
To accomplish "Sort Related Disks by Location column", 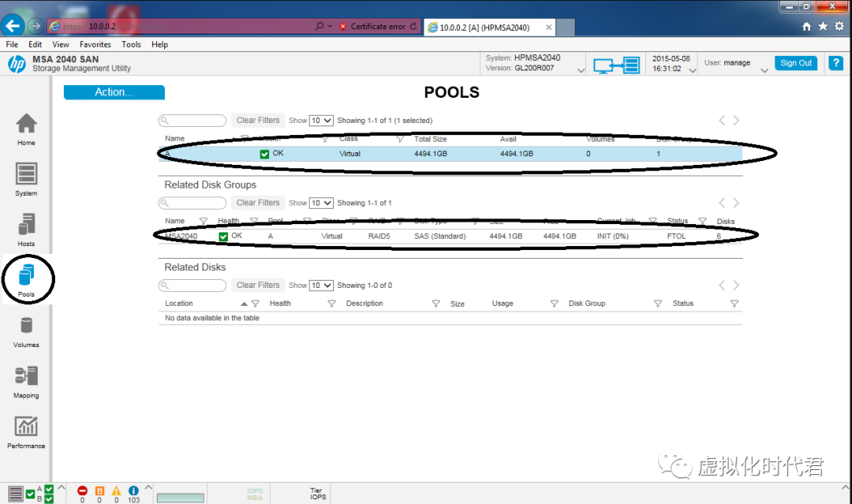I will click(179, 304).
